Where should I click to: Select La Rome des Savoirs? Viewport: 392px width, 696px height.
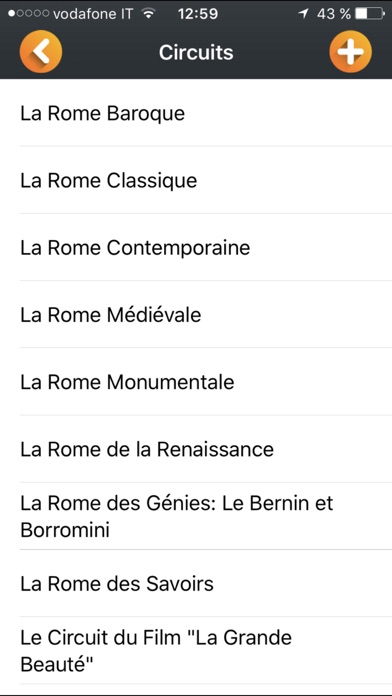point(196,583)
